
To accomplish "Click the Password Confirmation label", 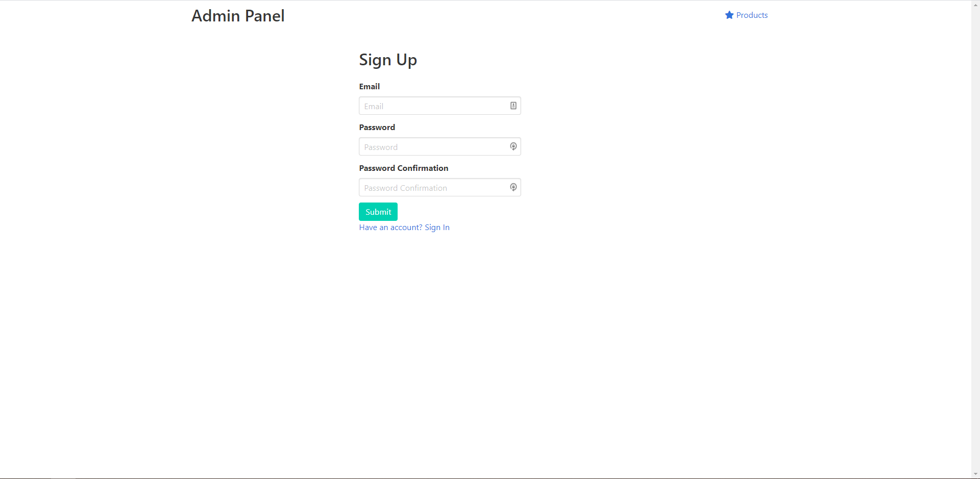I will tap(403, 168).
